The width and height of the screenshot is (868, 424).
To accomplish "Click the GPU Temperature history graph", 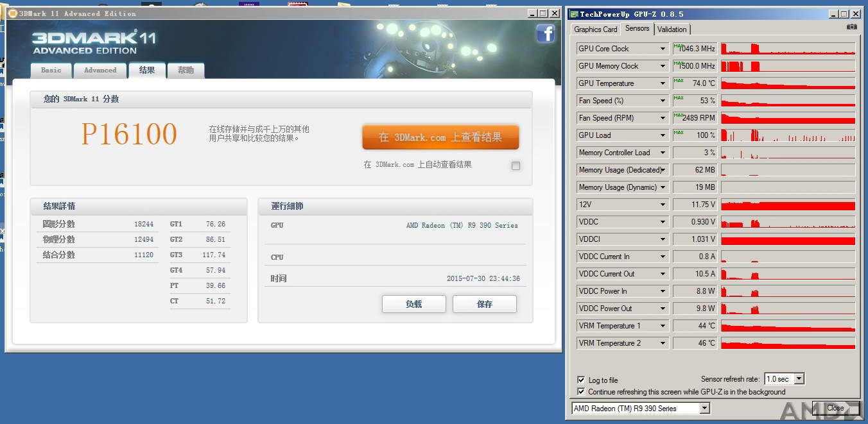I will pyautogui.click(x=788, y=83).
